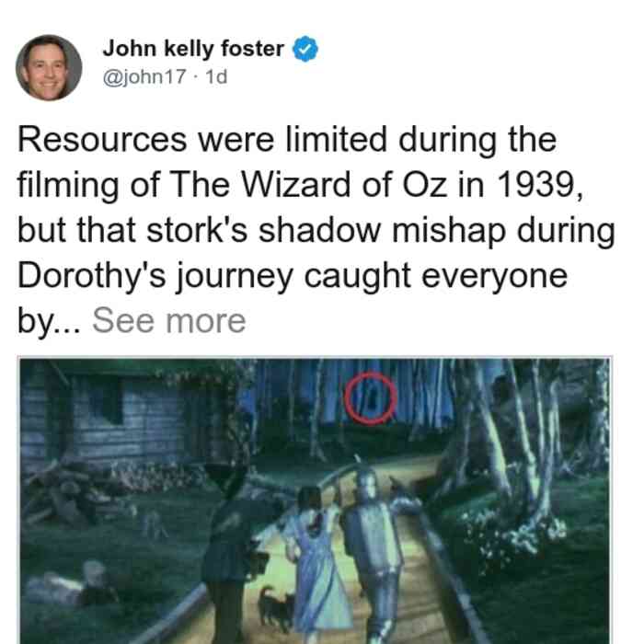Open the @john17 handle link

tap(144, 76)
